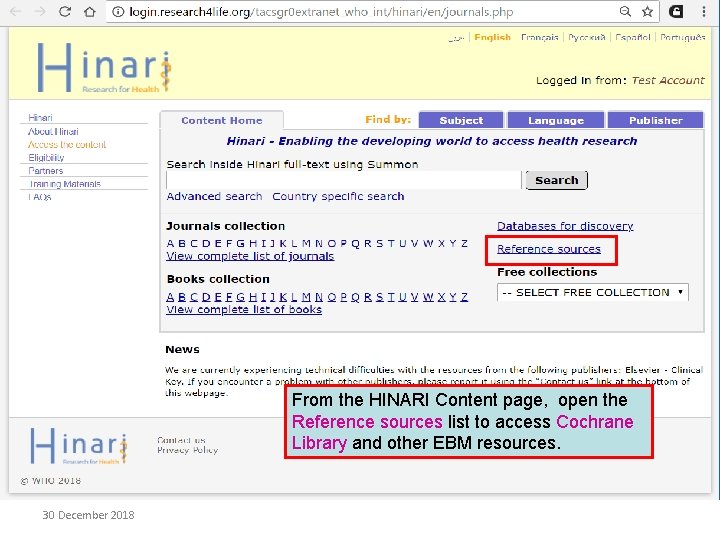The width and height of the screenshot is (720, 540).
Task: View complete list of journals
Action: 250,256
